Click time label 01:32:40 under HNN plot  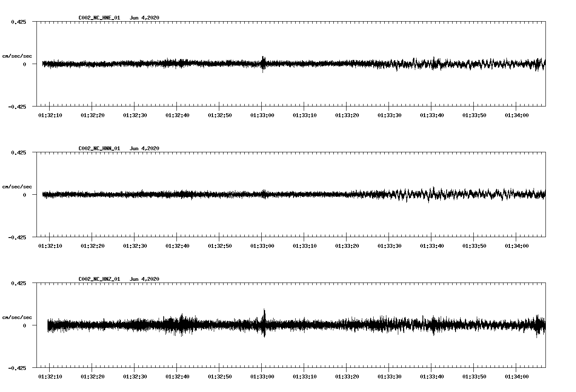(x=177, y=246)
